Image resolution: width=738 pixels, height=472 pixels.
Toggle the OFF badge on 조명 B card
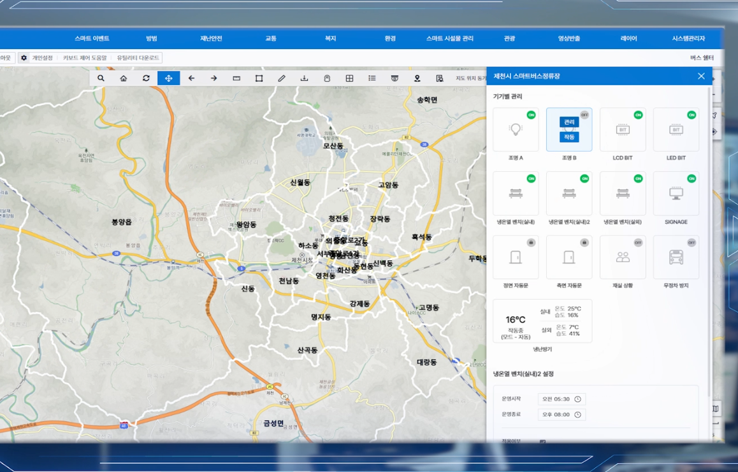point(585,115)
